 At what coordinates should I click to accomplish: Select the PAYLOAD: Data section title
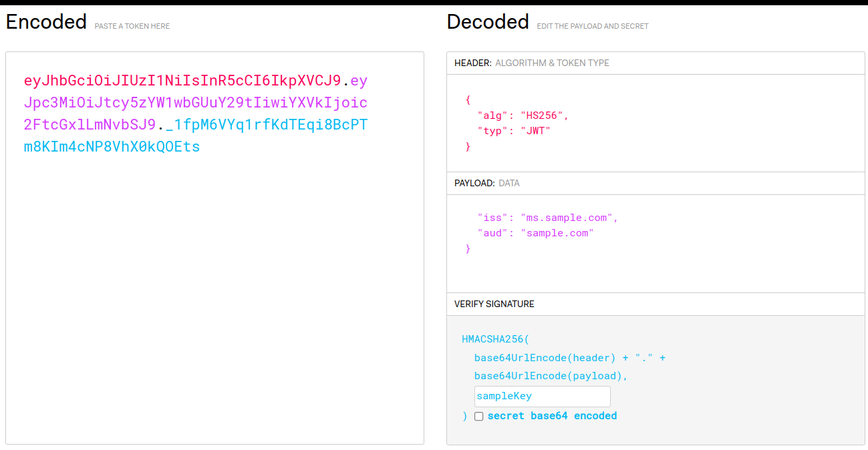click(486, 183)
